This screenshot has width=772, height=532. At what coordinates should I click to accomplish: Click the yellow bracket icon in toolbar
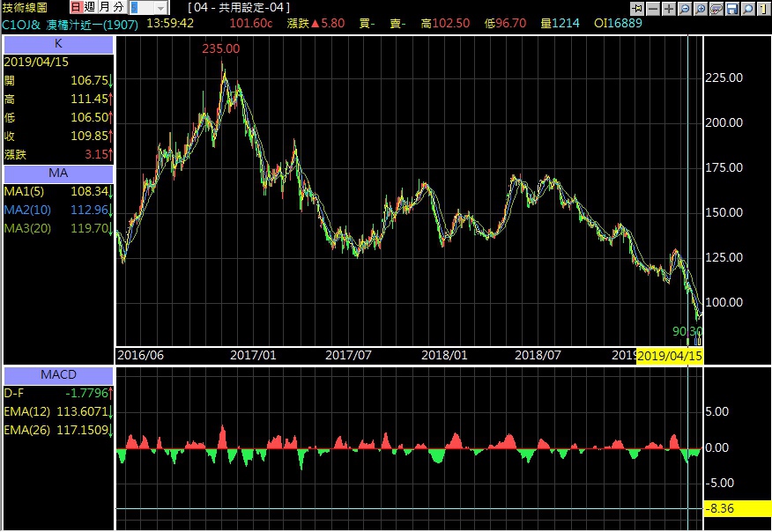[763, 8]
